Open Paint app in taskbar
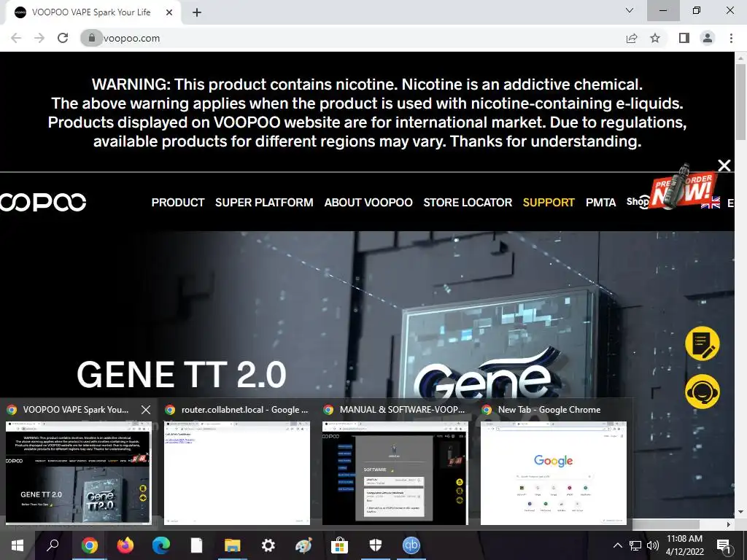The width and height of the screenshot is (747, 560). click(303, 545)
